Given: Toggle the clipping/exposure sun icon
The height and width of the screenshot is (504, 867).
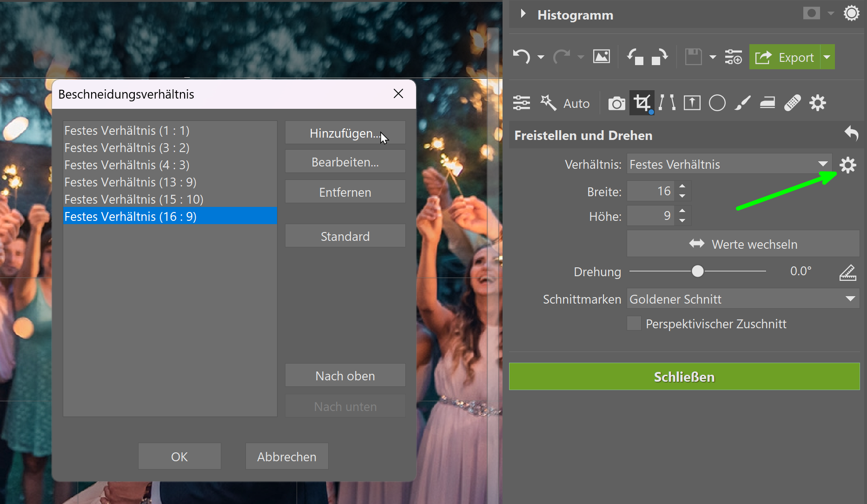Looking at the screenshot, I should click(852, 13).
